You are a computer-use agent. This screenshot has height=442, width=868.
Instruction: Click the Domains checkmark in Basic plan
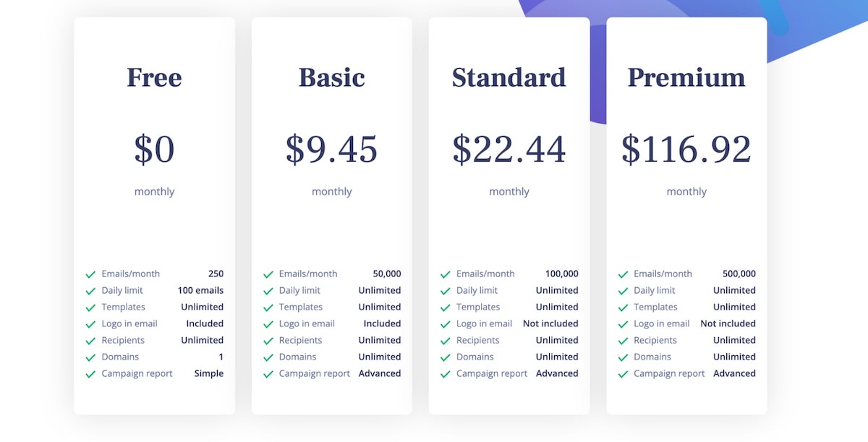(x=268, y=358)
